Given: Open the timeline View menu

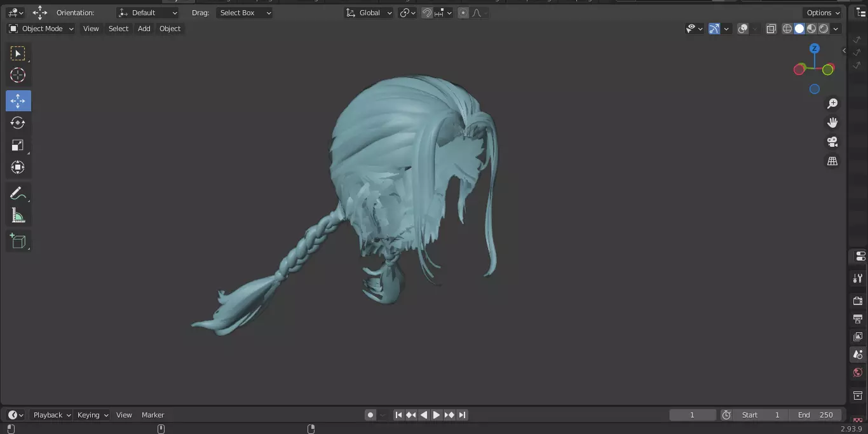Looking at the screenshot, I should point(124,415).
